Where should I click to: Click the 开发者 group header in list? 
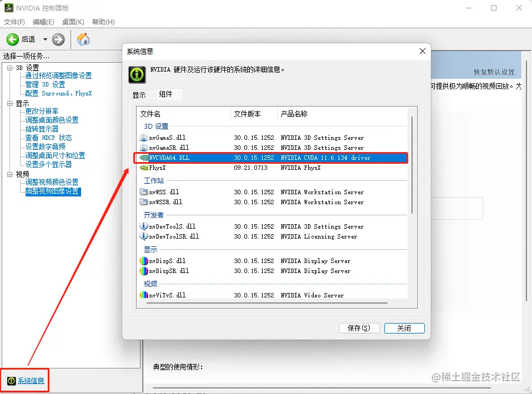(154, 215)
